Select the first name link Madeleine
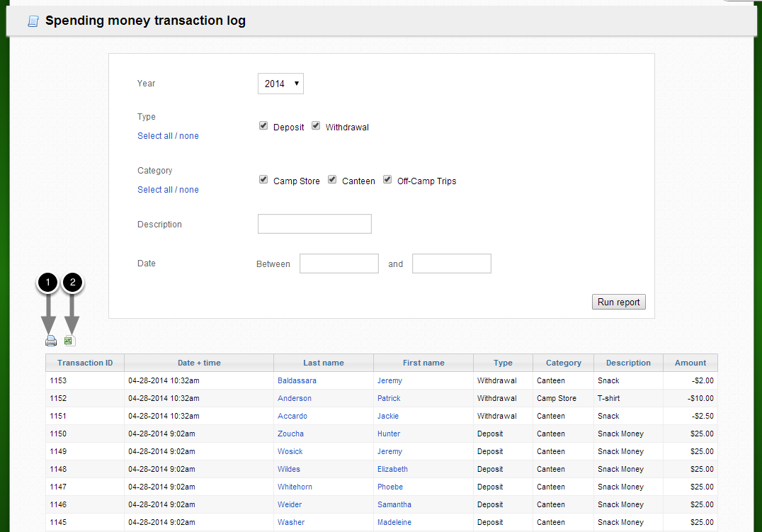 [x=393, y=522]
